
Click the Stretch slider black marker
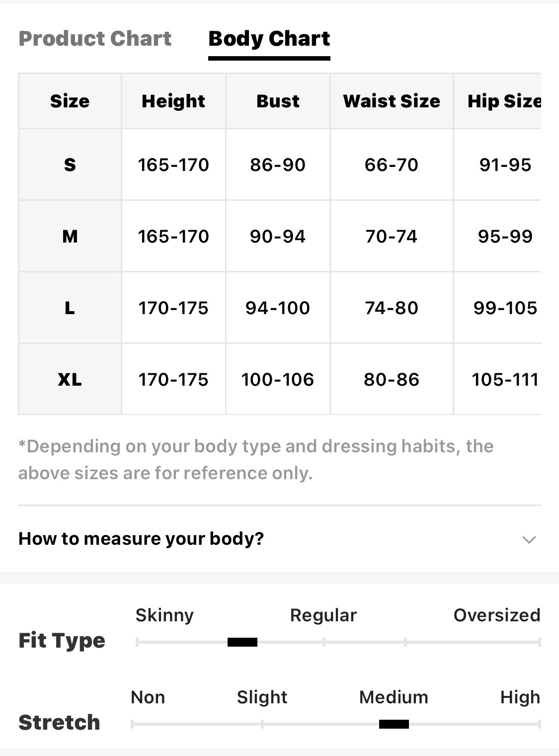[x=394, y=724]
